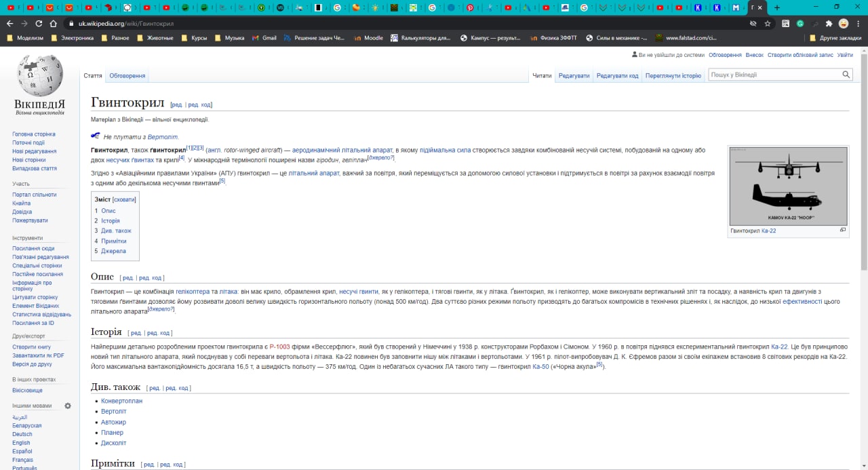Click the browser address bar
Screen dimensions: 868x470
(x=407, y=23)
